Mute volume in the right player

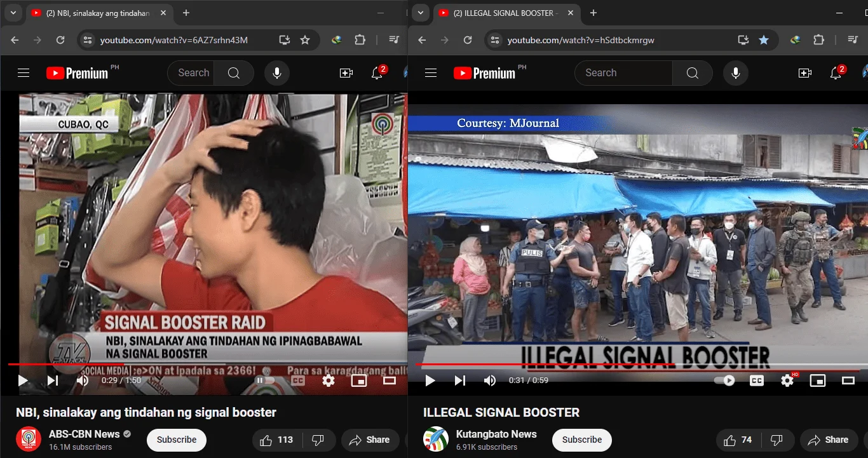[490, 381]
